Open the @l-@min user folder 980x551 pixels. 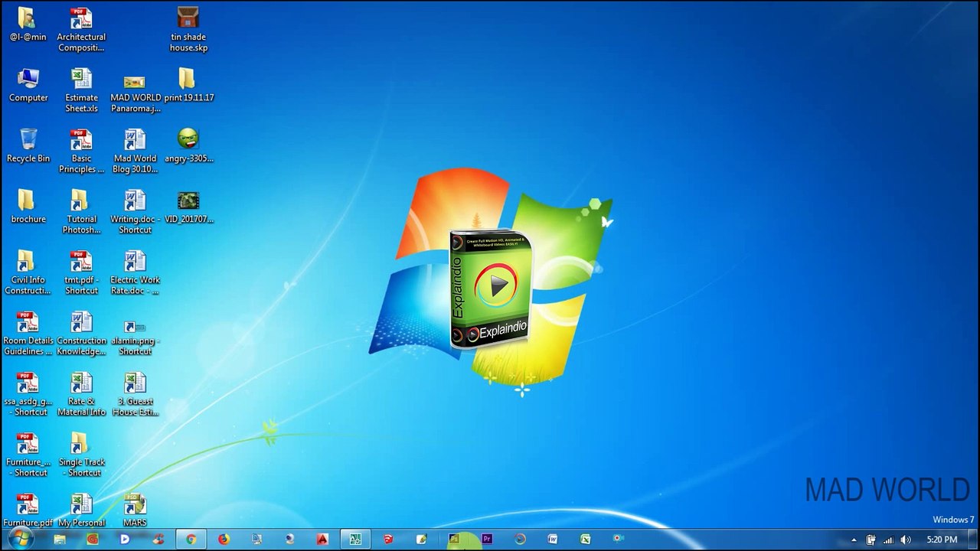[28, 24]
